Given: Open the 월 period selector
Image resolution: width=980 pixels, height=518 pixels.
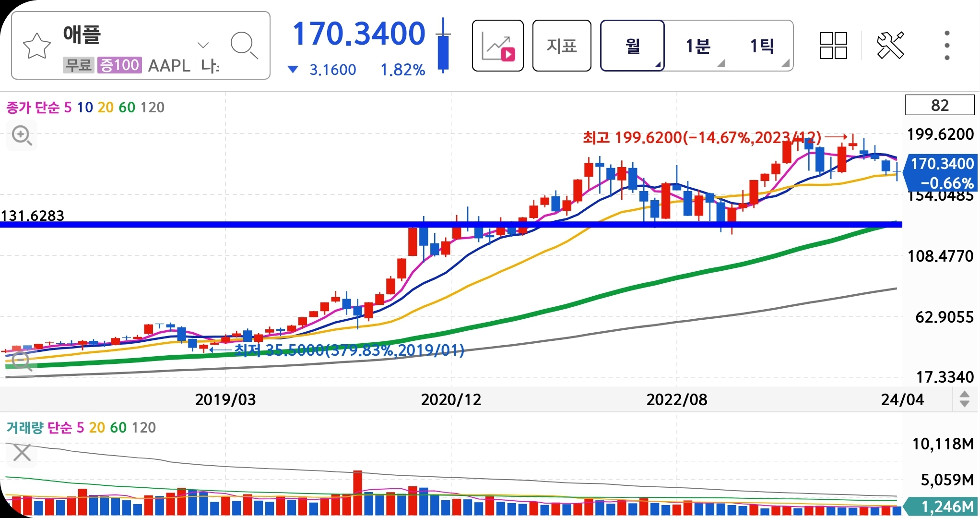Looking at the screenshot, I should (632, 46).
